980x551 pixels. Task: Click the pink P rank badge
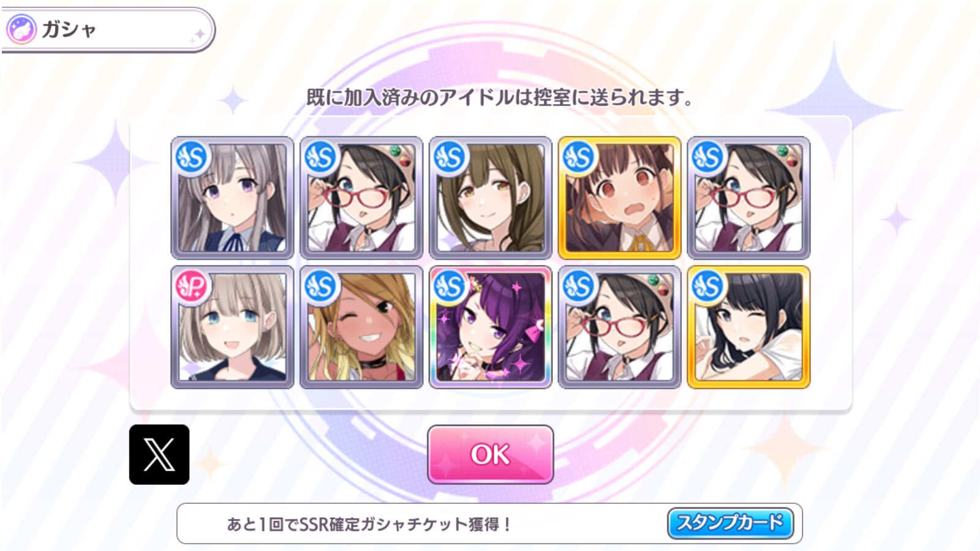[192, 286]
